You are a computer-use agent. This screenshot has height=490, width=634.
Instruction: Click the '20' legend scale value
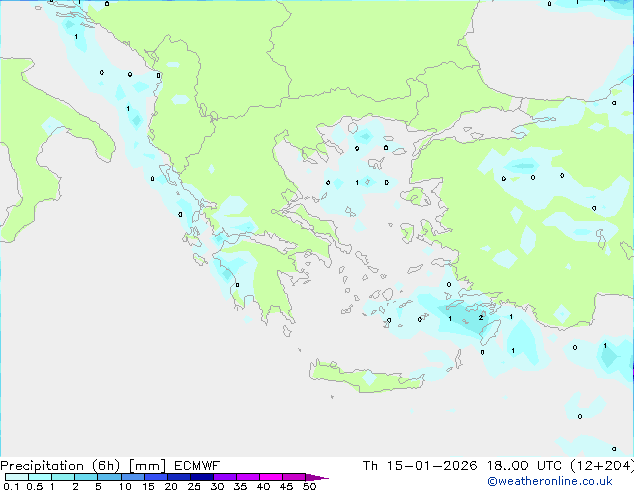click(x=171, y=486)
